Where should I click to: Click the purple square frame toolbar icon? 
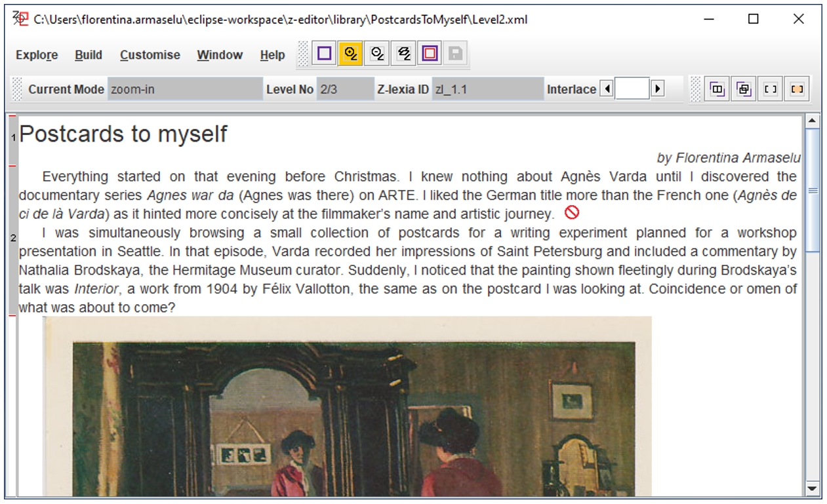click(x=325, y=54)
